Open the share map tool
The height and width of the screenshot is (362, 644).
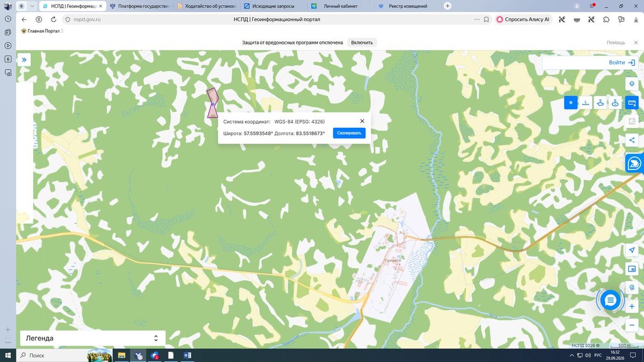pos(632,140)
